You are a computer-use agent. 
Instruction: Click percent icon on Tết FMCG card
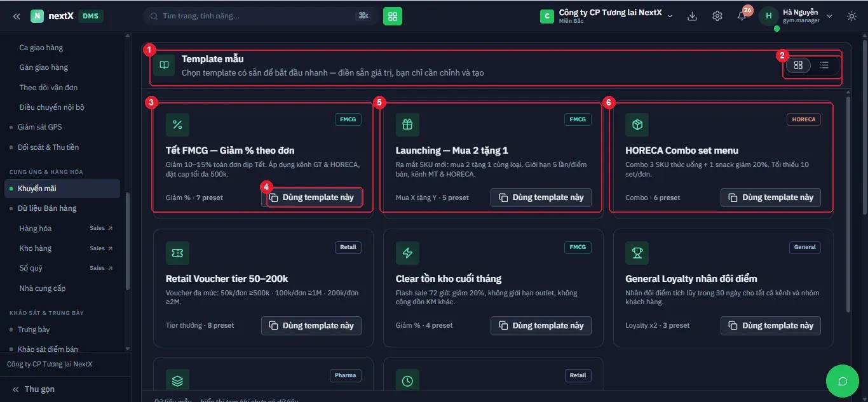[177, 125]
